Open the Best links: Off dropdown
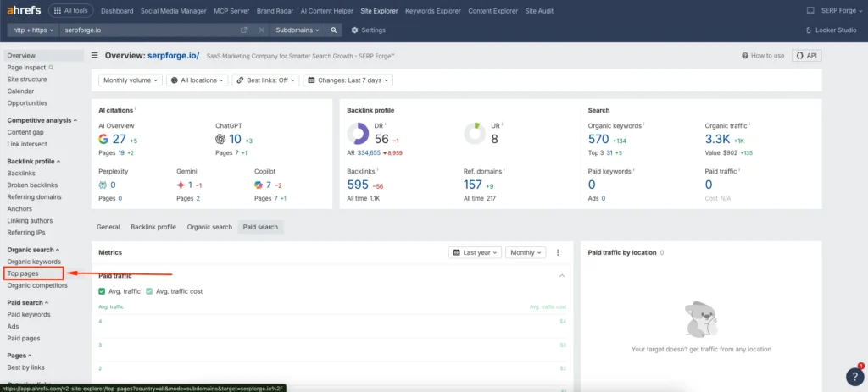The width and height of the screenshot is (868, 392). 265,80
